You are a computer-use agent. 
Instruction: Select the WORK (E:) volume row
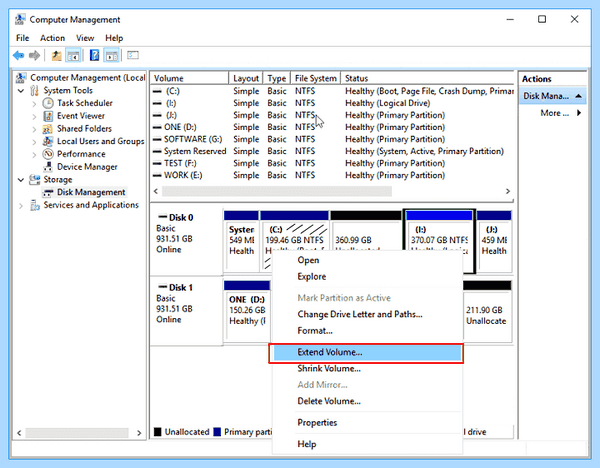pos(332,175)
